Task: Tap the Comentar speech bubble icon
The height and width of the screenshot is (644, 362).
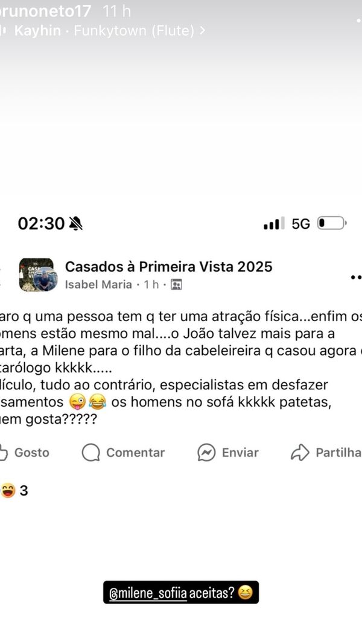Action: [x=91, y=453]
